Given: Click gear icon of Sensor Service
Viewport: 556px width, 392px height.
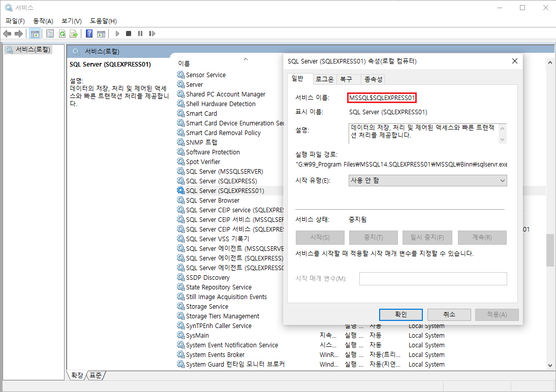Looking at the screenshot, I should (181, 75).
